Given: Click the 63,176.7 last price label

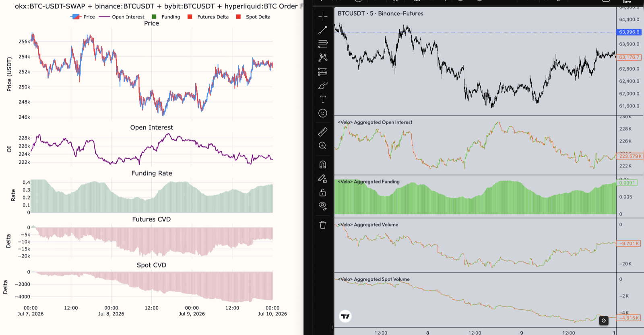Looking at the screenshot, I should pyautogui.click(x=629, y=57).
